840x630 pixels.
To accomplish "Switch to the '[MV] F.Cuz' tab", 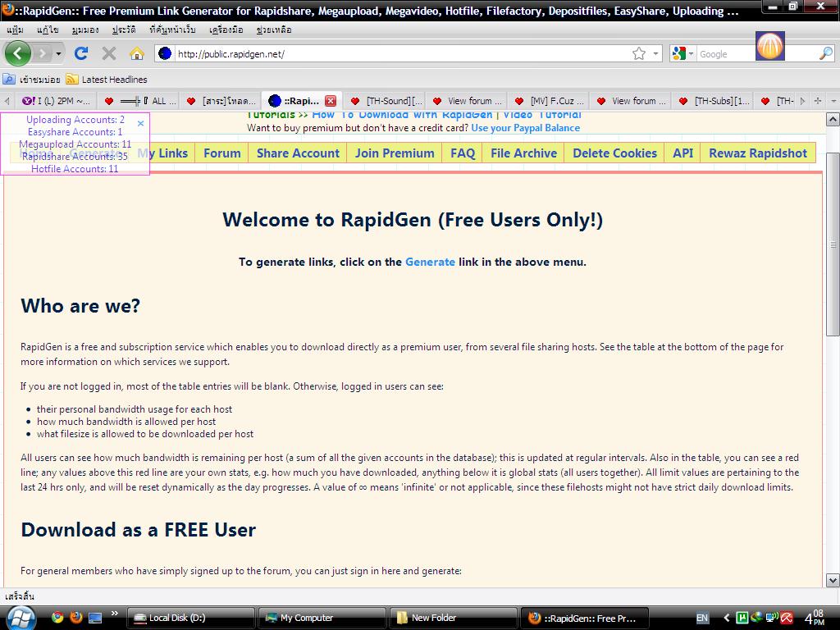I will [549, 101].
